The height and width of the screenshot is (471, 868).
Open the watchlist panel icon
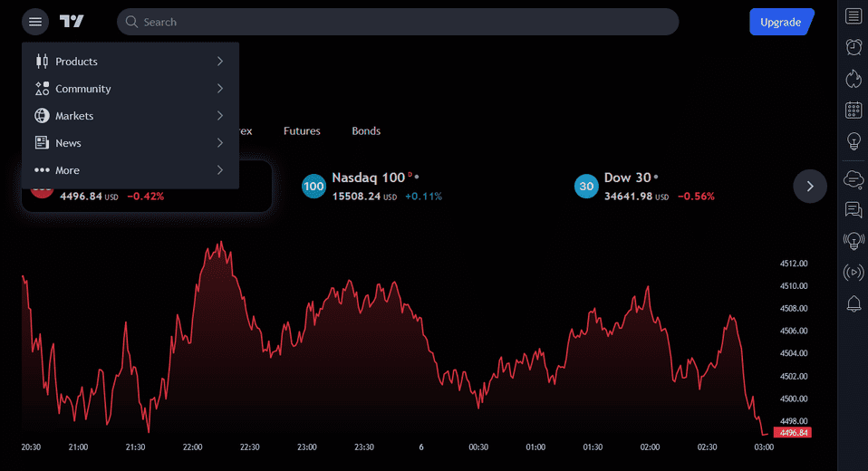[x=853, y=16]
